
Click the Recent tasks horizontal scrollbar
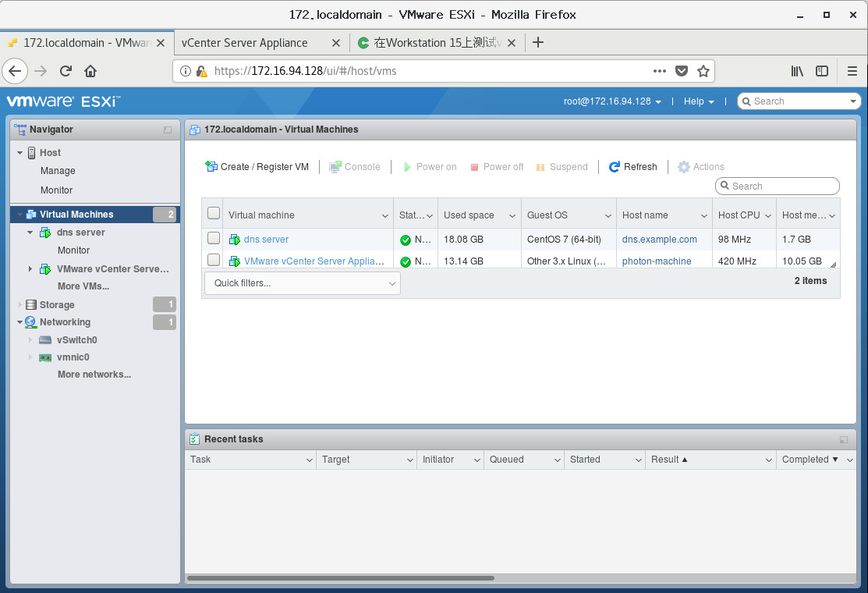[341, 578]
